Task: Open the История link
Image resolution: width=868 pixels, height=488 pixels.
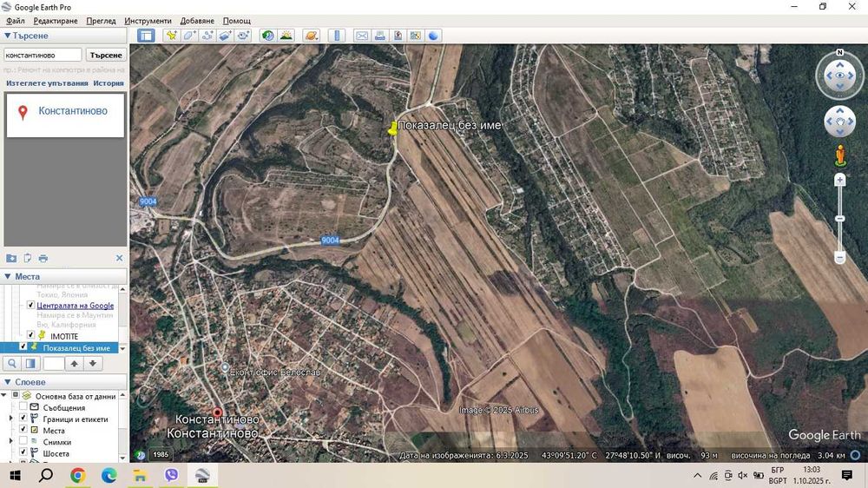Action: (108, 83)
